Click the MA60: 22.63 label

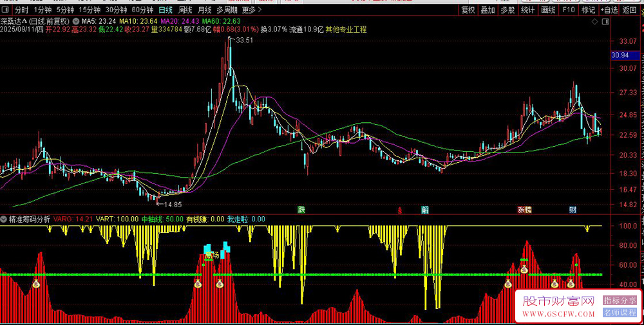(222, 21)
